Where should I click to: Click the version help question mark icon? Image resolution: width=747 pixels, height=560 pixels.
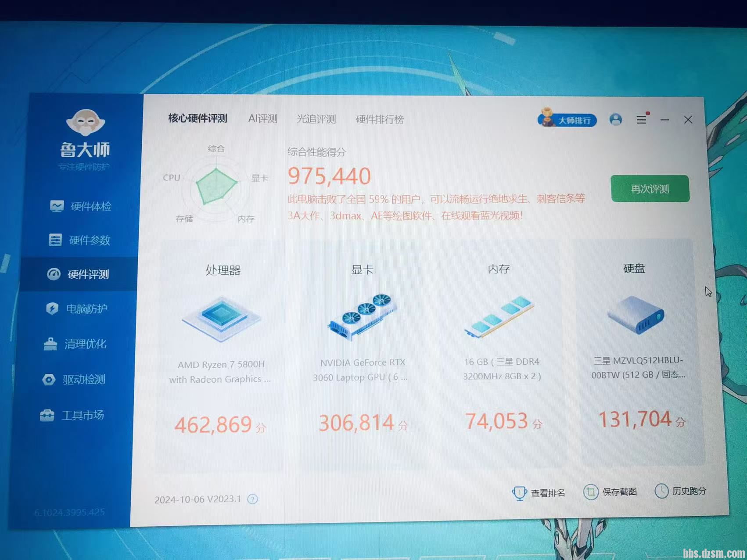[252, 499]
